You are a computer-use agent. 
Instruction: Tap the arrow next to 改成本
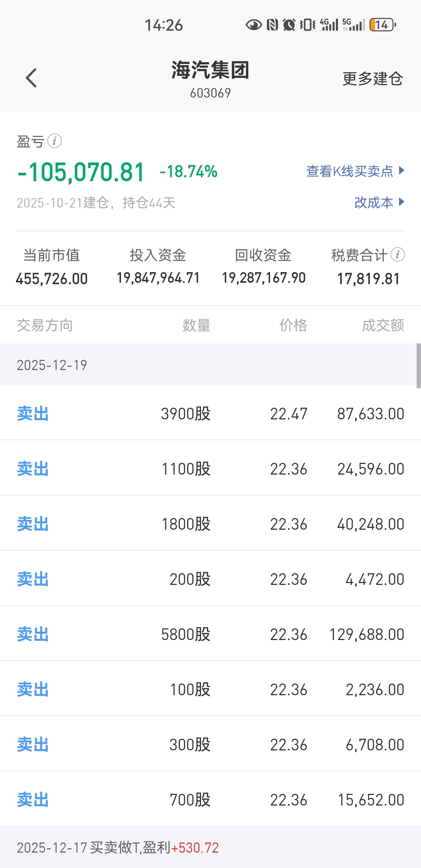pyautogui.click(x=402, y=202)
